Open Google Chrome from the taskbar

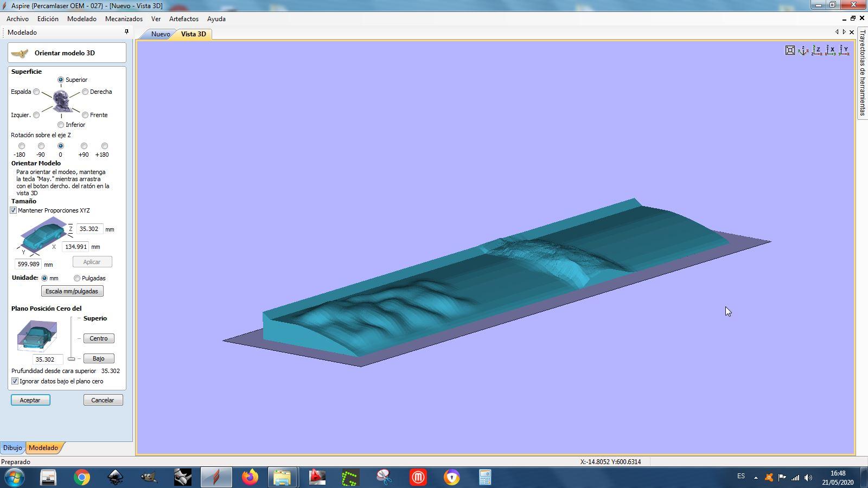point(82,478)
